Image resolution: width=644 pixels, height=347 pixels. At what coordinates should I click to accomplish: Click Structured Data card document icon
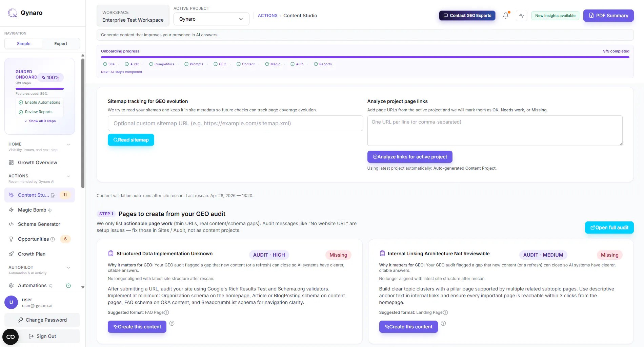tap(111, 253)
